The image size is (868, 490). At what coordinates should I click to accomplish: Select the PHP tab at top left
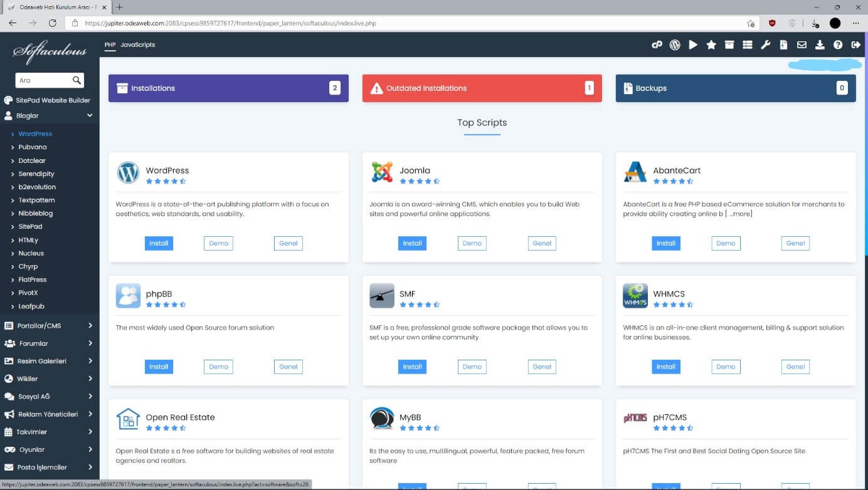[109, 44]
